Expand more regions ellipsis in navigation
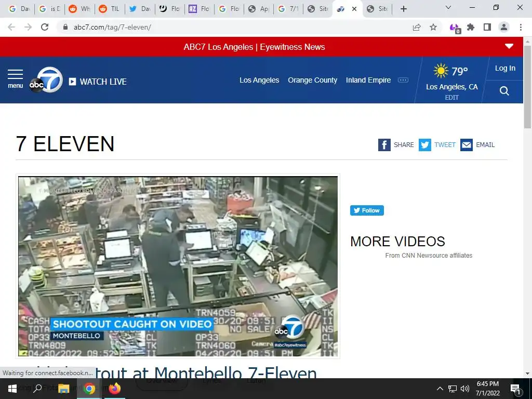532x399 pixels. tap(403, 80)
